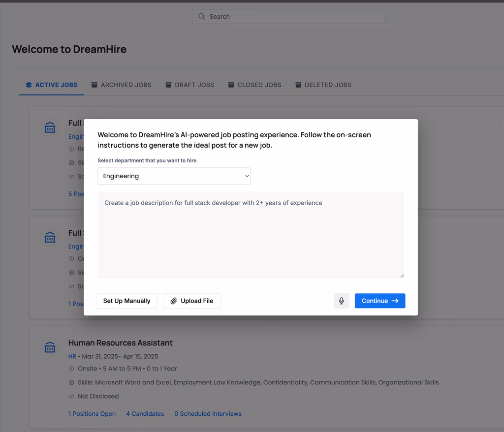Switch to the Active Jobs tab
Viewport: 504px width, 432px height.
click(x=51, y=85)
